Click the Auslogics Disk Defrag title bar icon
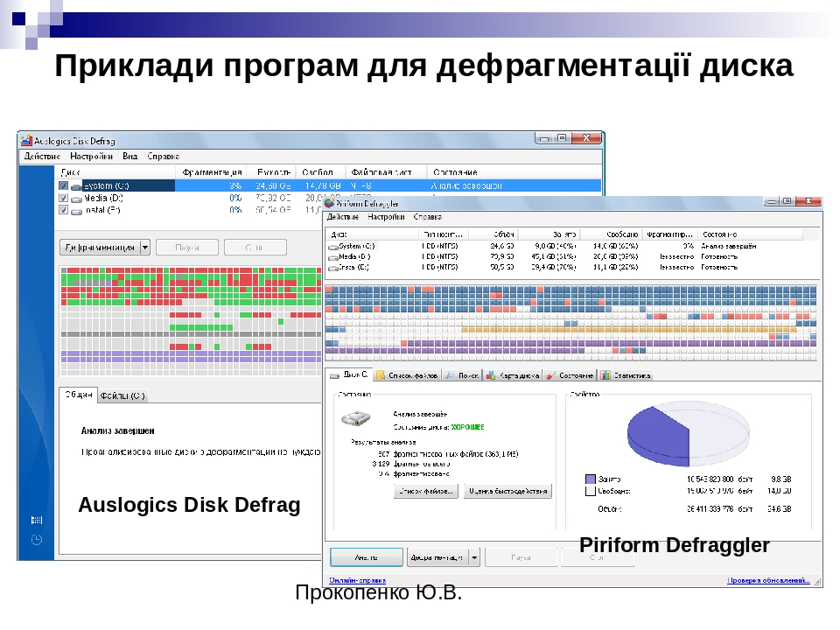The width and height of the screenshot is (840, 630). point(26,141)
